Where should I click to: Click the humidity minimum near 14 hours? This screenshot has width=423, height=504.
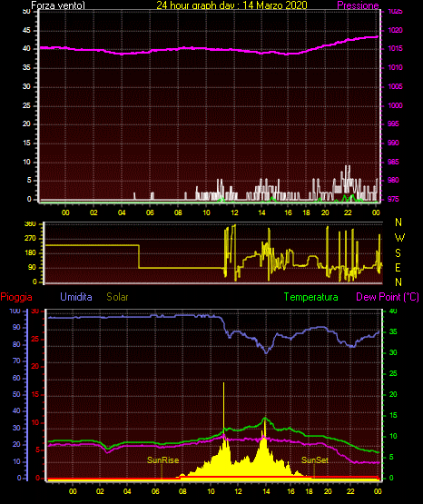click(x=266, y=352)
